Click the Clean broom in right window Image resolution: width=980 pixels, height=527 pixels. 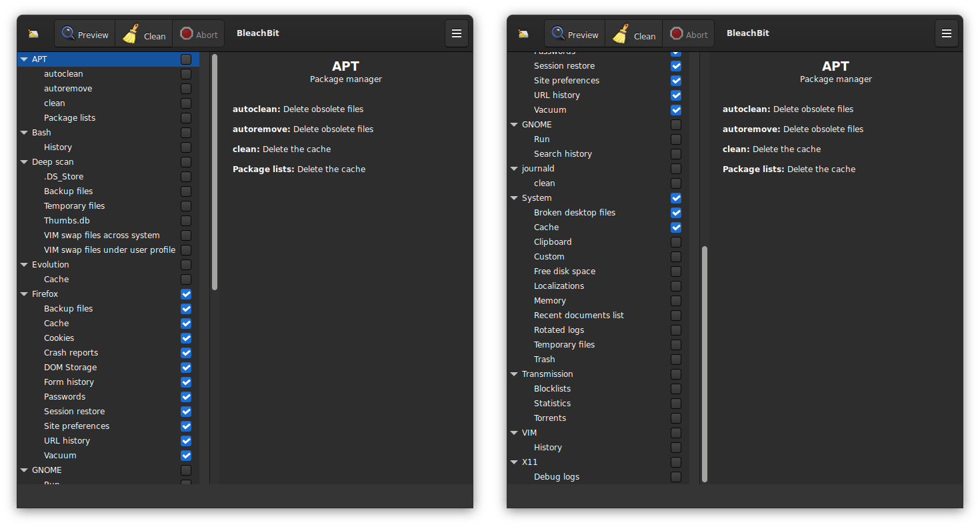pos(621,33)
